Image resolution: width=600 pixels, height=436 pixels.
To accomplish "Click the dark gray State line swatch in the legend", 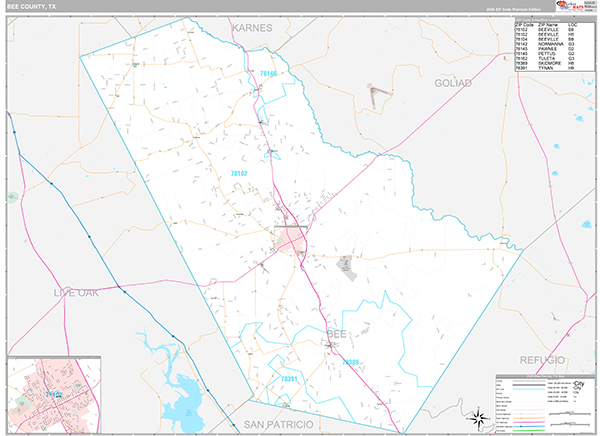I will 529,385.
